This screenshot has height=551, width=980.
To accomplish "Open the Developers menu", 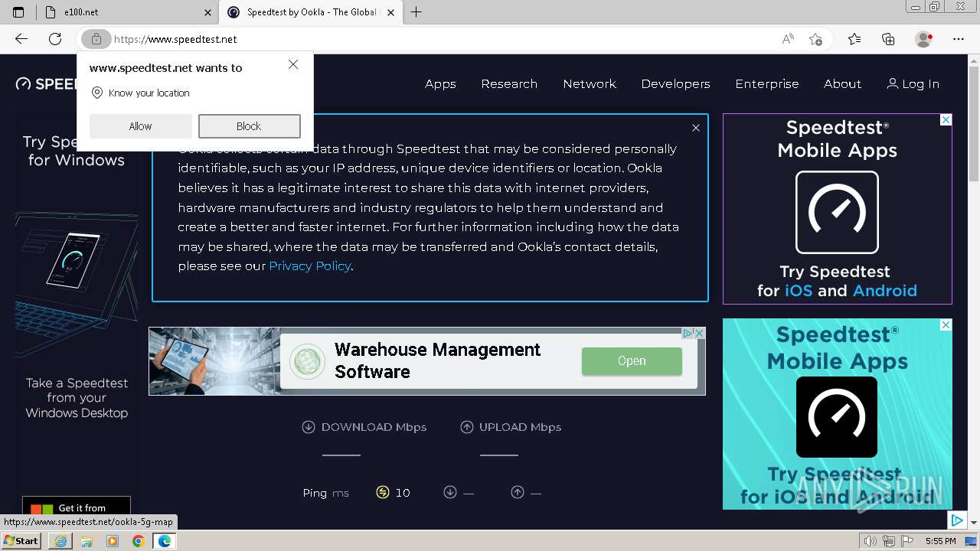I will coord(675,83).
